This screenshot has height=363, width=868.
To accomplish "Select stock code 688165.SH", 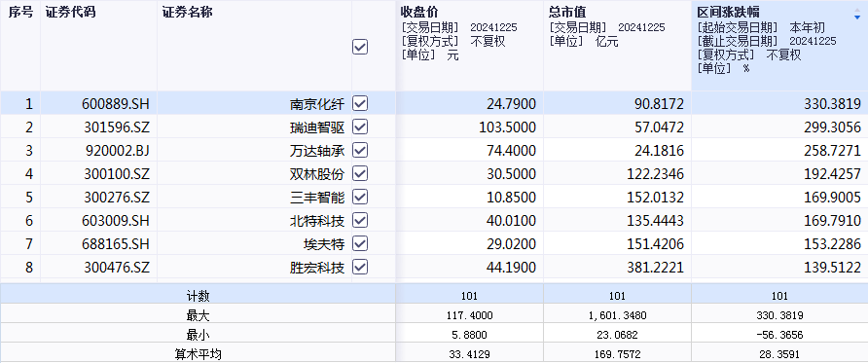I will 116,244.
